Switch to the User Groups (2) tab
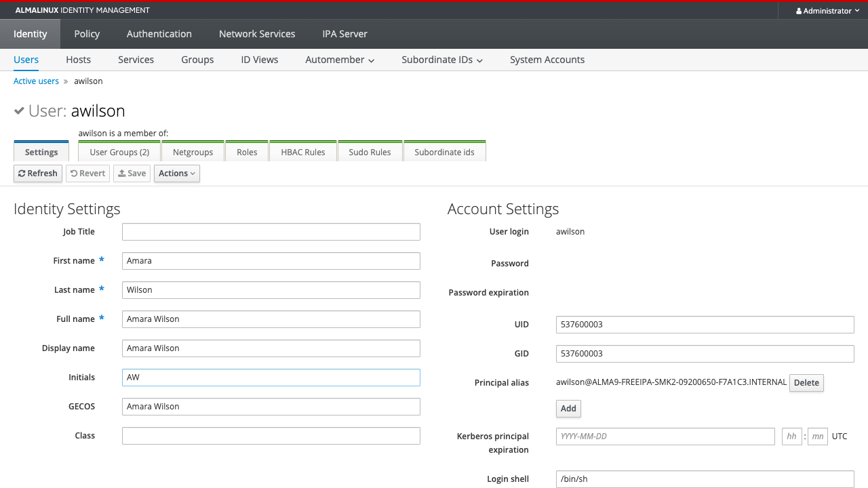The image size is (868, 488). pos(119,152)
